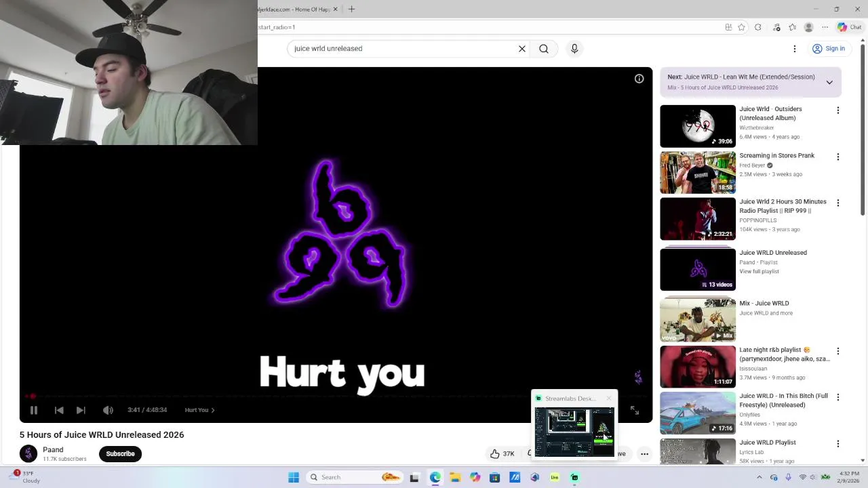
Task: Click the Streamlabs Desktop preview thumbnail
Action: [x=574, y=431]
